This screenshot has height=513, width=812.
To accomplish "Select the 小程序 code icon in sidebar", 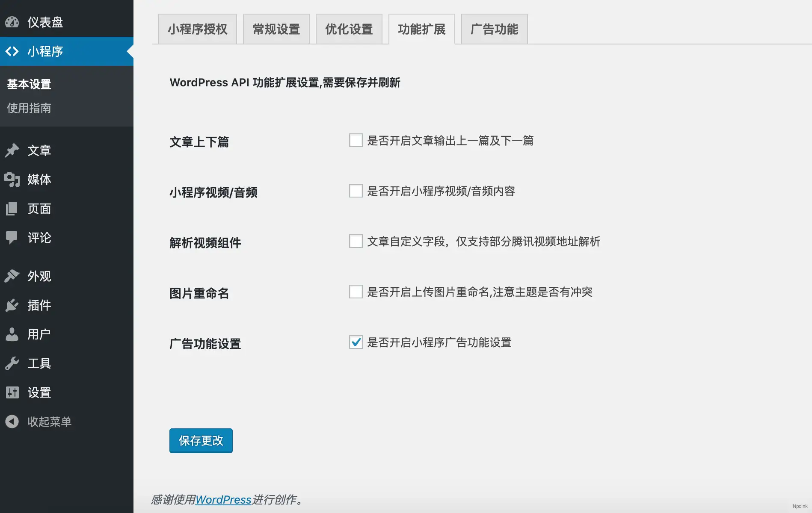I will pos(12,51).
